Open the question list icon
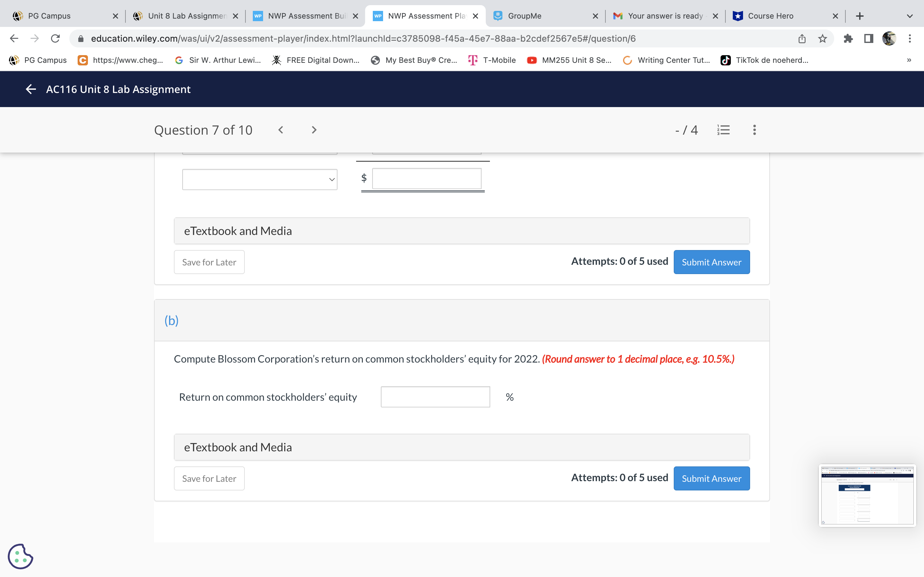924x577 pixels. tap(723, 130)
